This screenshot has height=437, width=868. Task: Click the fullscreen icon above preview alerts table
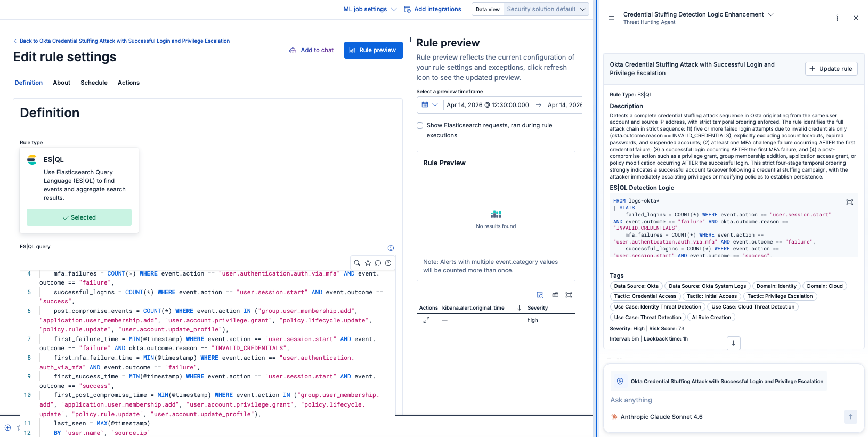[569, 295]
